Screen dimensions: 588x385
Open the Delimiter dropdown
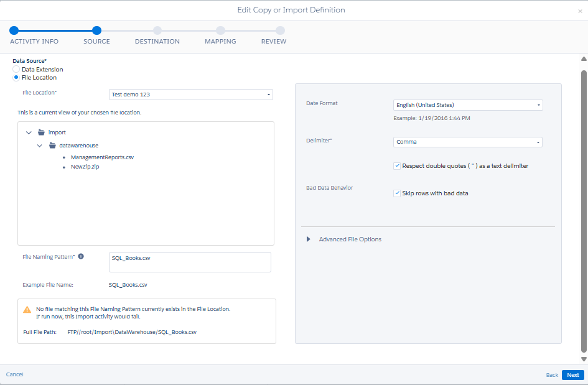[x=468, y=142]
